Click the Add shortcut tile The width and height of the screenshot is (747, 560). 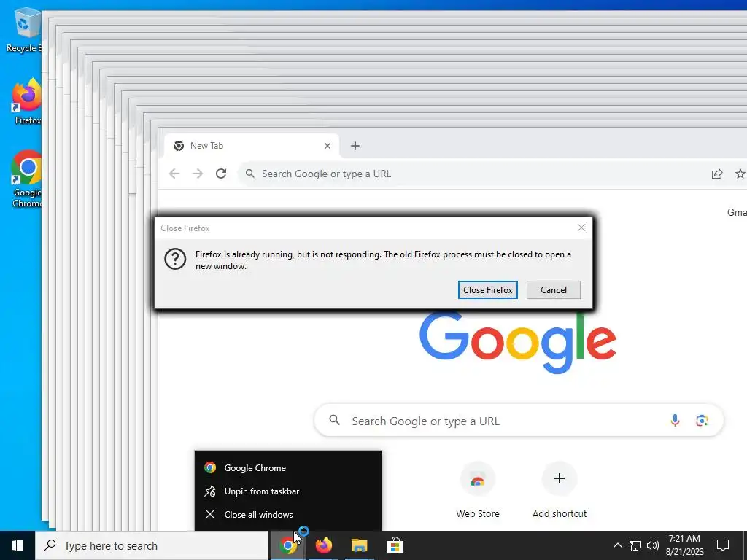[x=560, y=491]
